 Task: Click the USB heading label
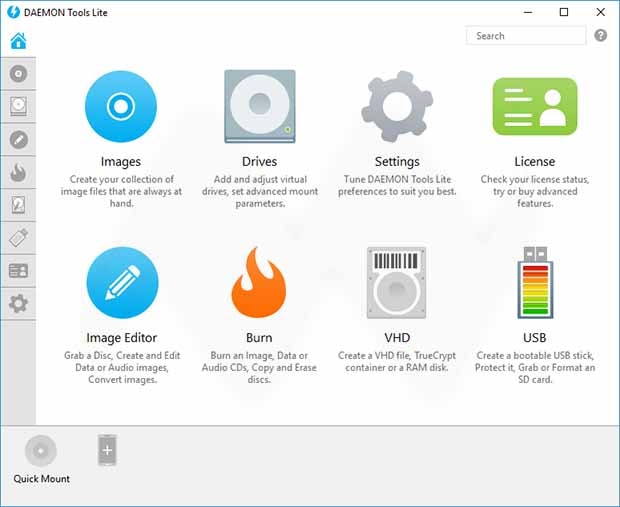(x=535, y=337)
